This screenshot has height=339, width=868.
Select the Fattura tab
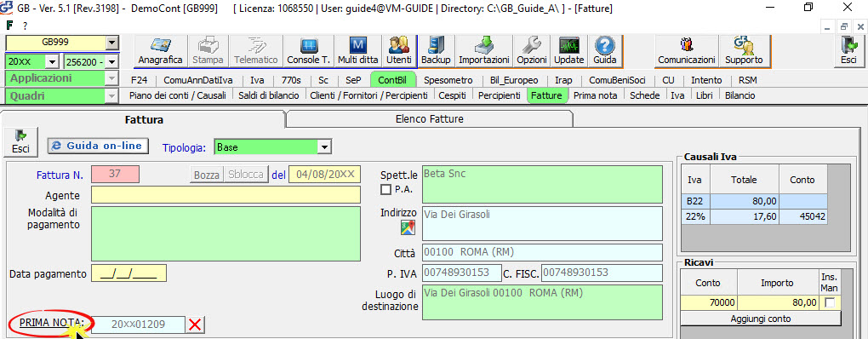click(x=144, y=119)
